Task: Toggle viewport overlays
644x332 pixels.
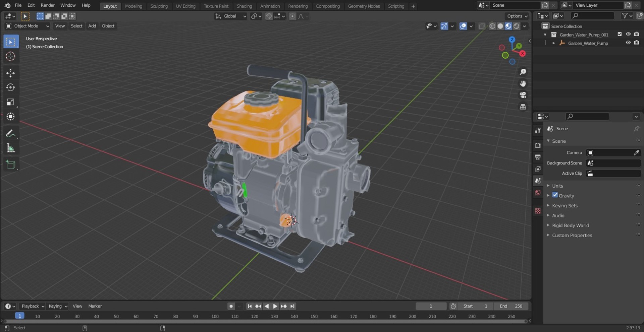Action: coord(463,26)
